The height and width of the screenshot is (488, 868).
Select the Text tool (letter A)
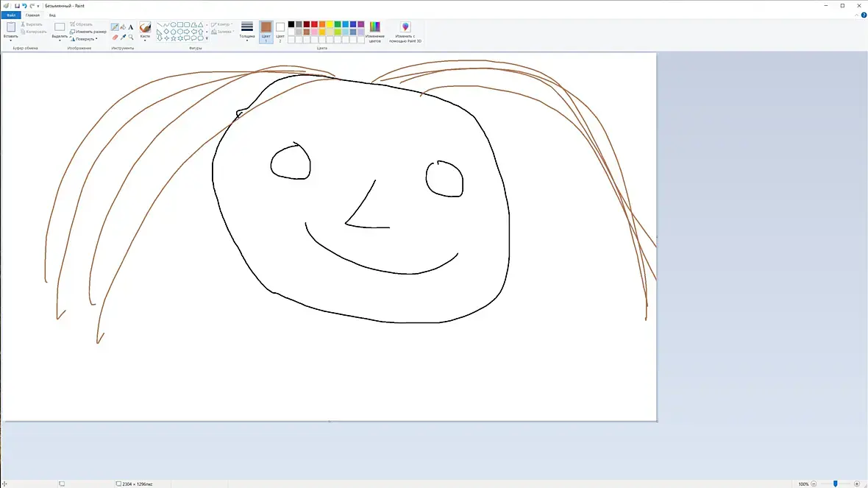click(x=131, y=27)
